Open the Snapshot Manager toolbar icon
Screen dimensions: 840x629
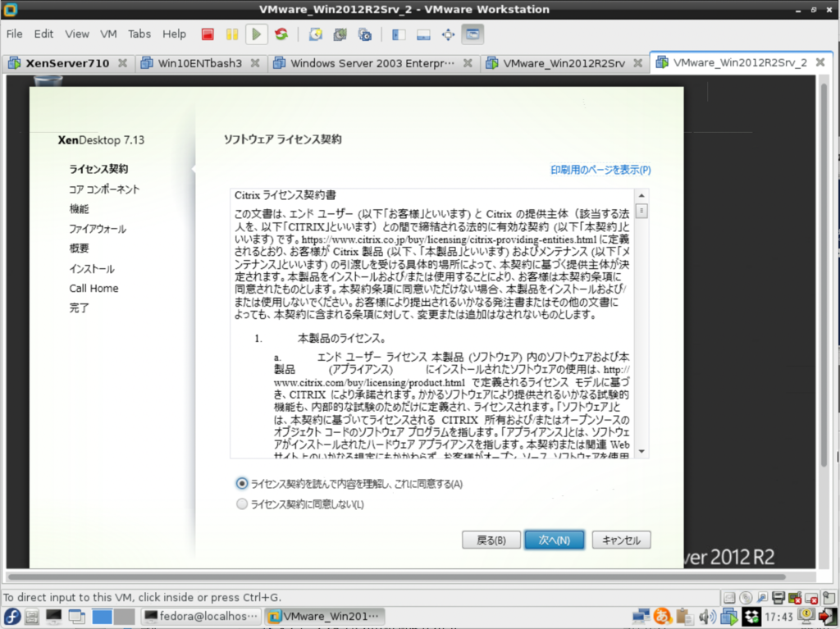coord(365,34)
